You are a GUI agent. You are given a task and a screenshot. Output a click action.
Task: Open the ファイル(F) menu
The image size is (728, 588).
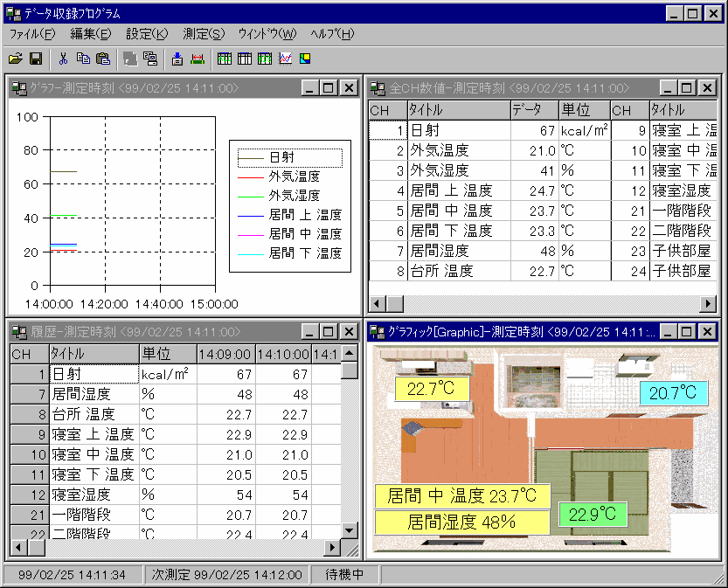coord(32,34)
